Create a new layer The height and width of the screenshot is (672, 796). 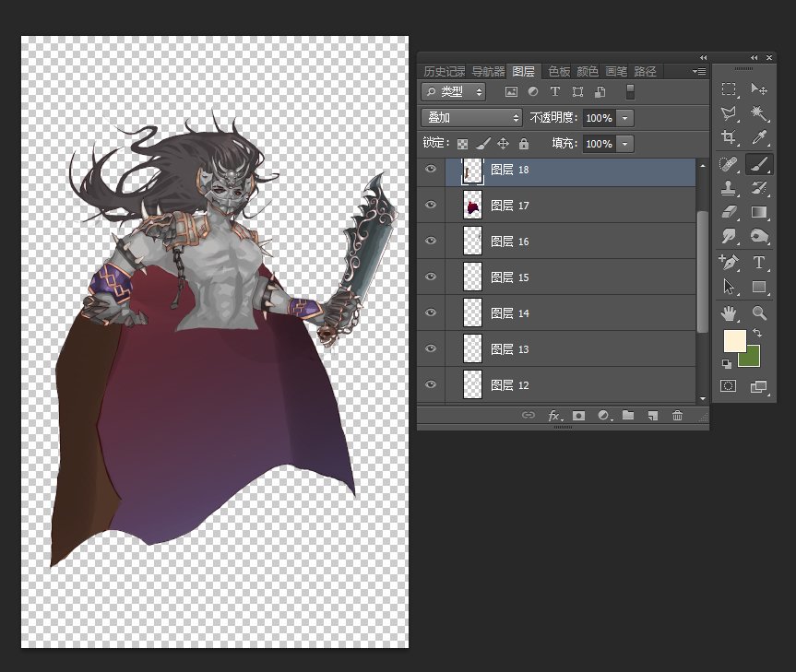pos(653,416)
